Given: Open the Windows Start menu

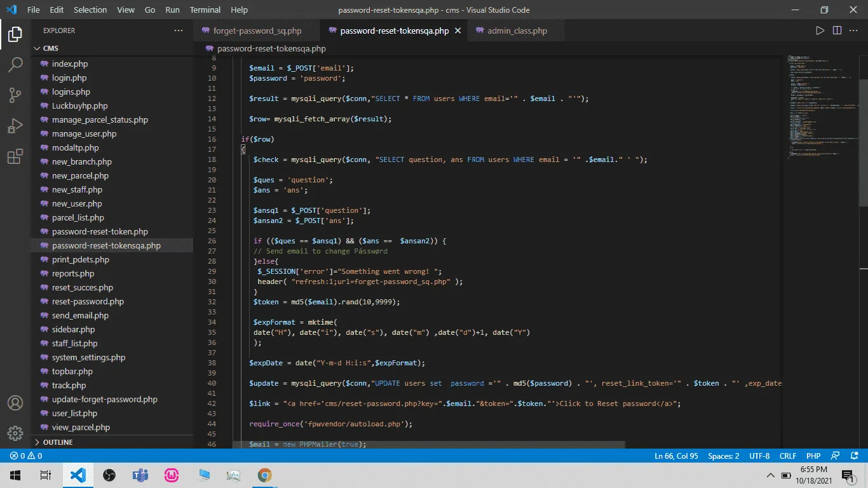Looking at the screenshot, I should click(15, 475).
